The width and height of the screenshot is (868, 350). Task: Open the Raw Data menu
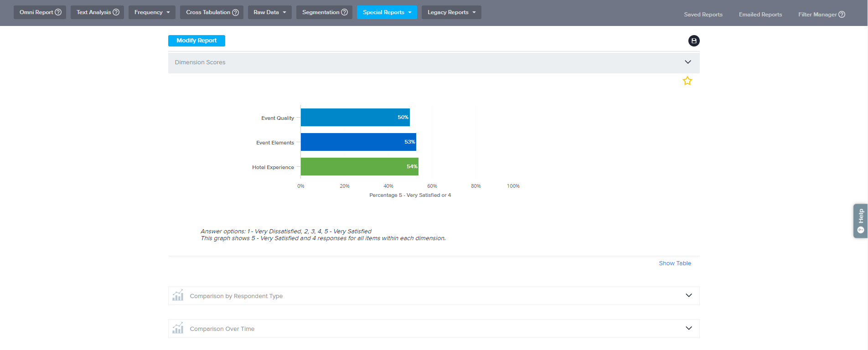(269, 12)
